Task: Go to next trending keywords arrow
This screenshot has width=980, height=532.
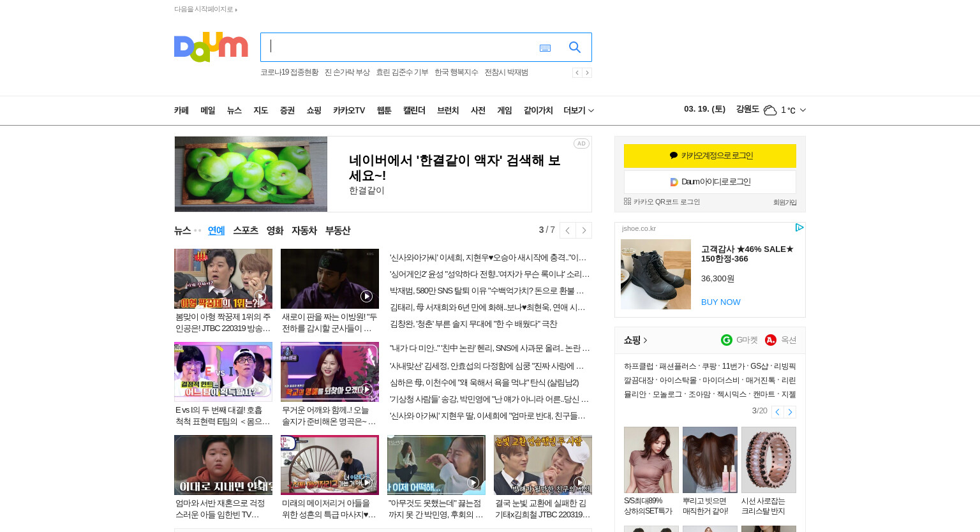Action: coord(587,73)
